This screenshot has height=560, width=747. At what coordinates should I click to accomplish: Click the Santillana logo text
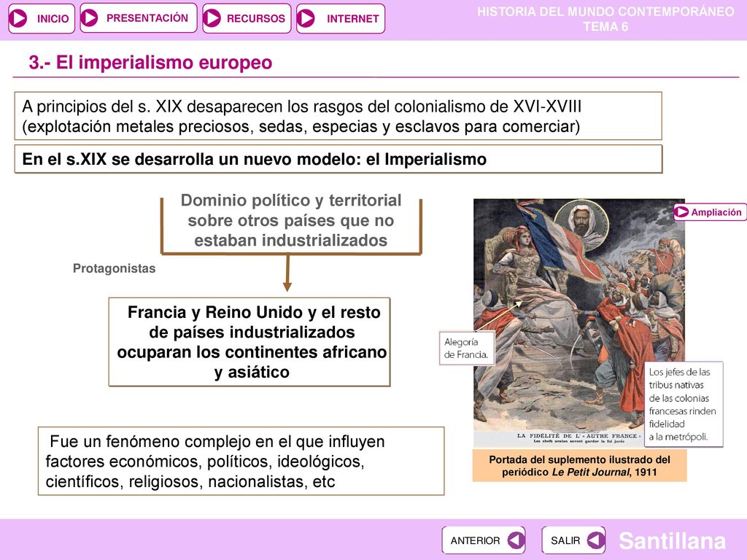(x=672, y=541)
